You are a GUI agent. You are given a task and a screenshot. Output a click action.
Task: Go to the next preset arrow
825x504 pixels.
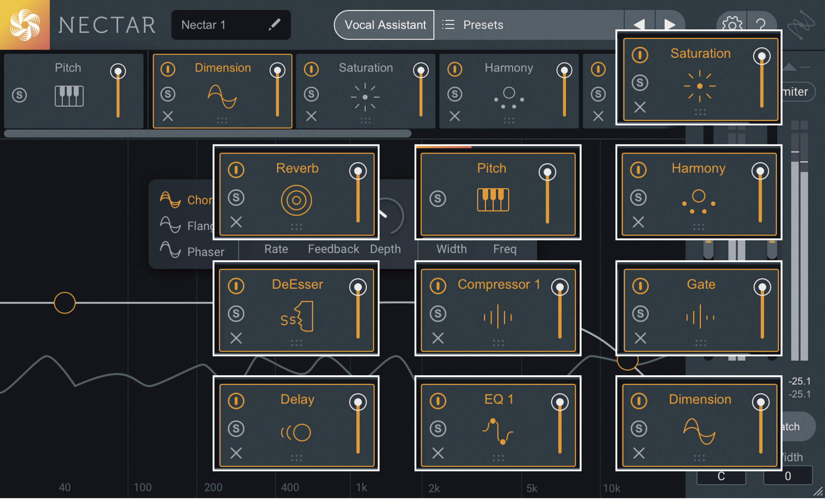tap(670, 24)
